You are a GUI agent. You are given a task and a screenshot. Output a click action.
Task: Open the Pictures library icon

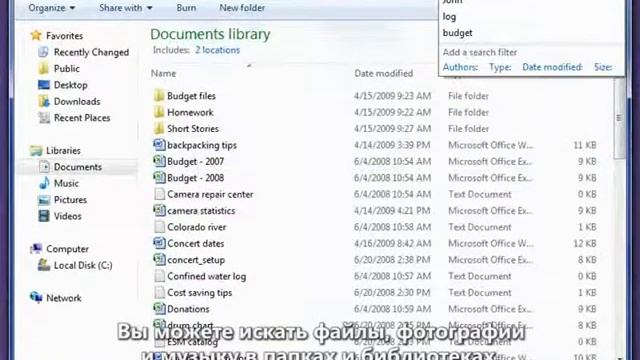tap(44, 200)
